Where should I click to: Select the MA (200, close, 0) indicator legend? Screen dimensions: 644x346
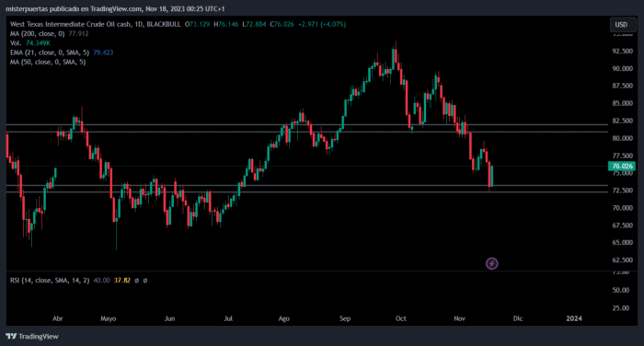point(50,34)
